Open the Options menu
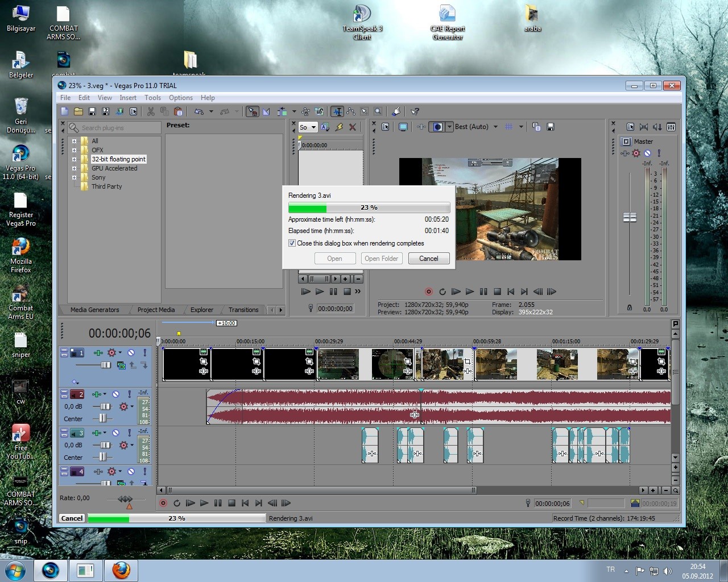Viewport: 728px width, 582px height. 181,98
